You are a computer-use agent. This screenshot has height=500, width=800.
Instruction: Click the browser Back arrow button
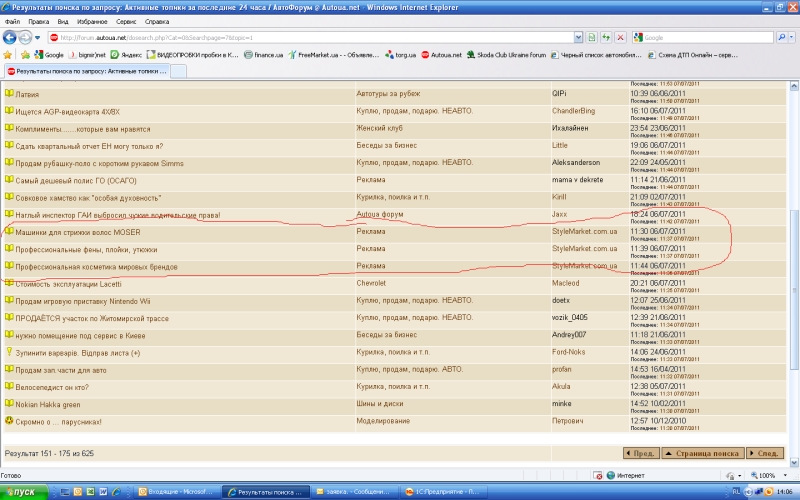(12, 37)
